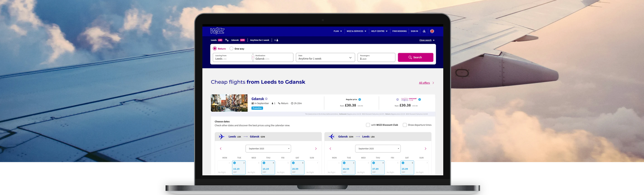Click the pink Search button
This screenshot has width=644, height=195.
[x=415, y=57]
